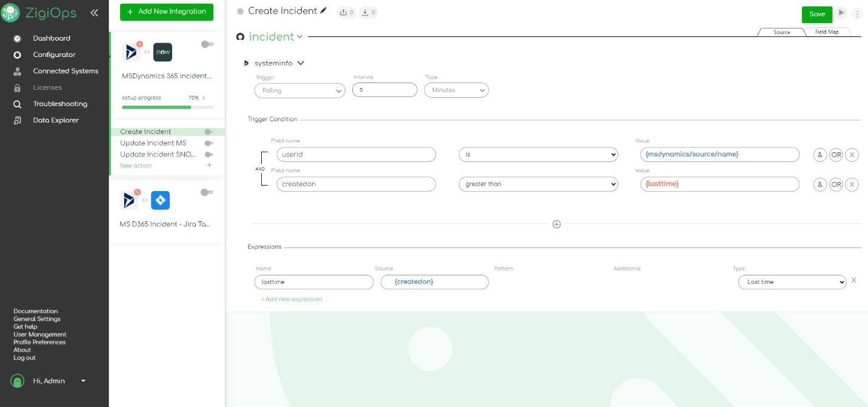Image resolution: width=868 pixels, height=407 pixels.
Task: Toggle the MS D365 Incident Jira switch
Action: click(x=207, y=192)
